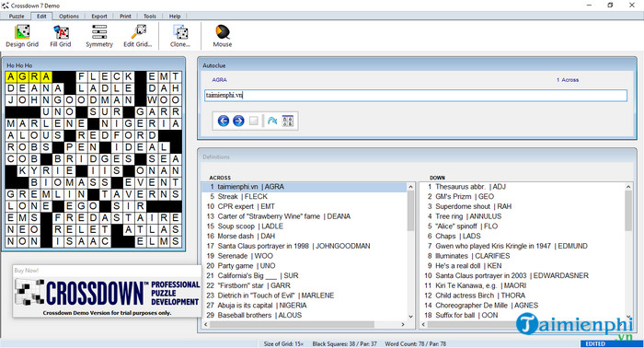Select across clue Serenade WOO
The image size is (644, 348).
pyautogui.click(x=304, y=256)
